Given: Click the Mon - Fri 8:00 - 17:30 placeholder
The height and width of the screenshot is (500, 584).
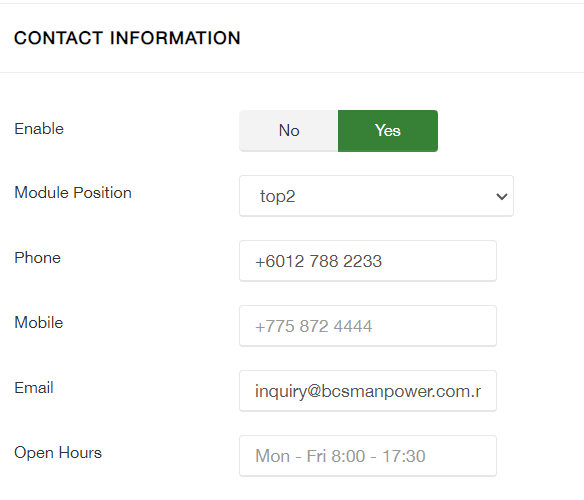Looking at the screenshot, I should (340, 456).
